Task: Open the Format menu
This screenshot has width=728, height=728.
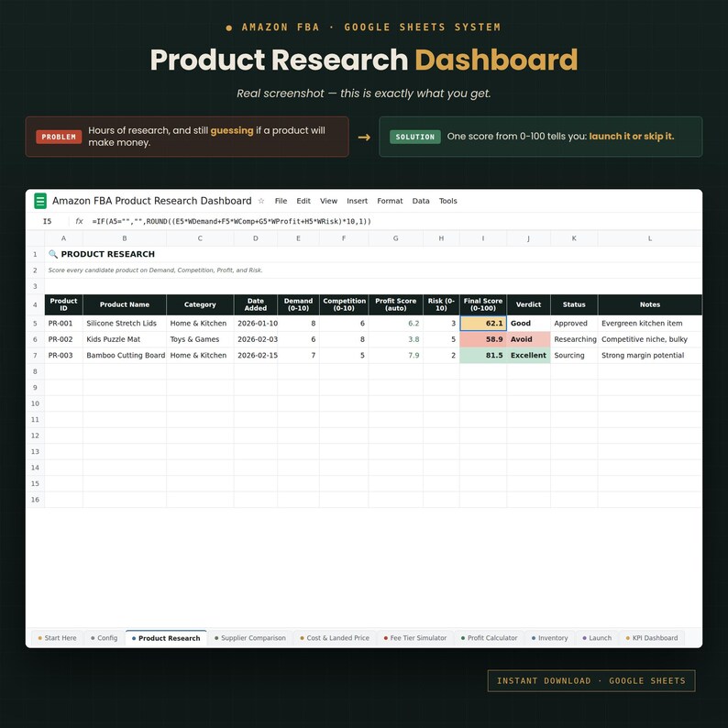Action: click(390, 201)
